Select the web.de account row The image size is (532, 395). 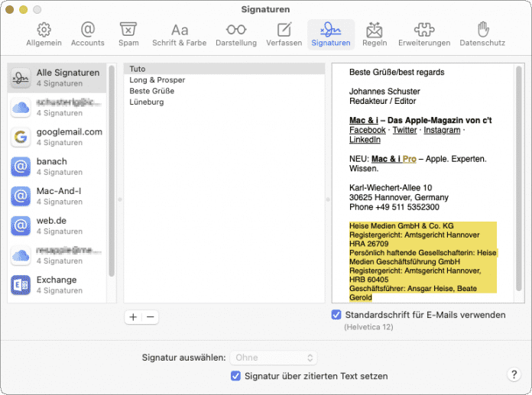click(57, 225)
